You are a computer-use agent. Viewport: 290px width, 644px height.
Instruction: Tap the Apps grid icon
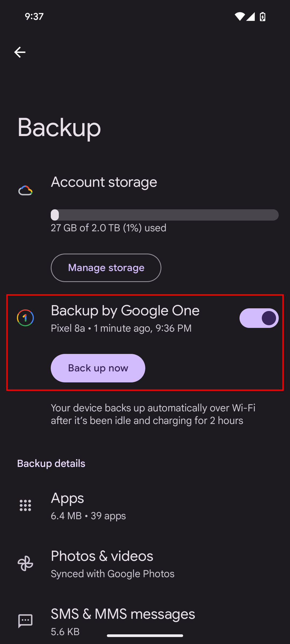pos(25,506)
